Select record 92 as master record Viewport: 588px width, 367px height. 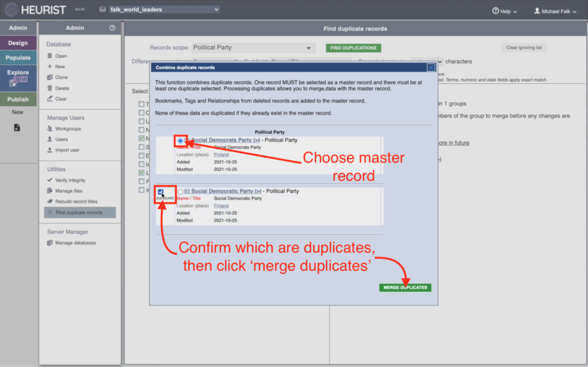point(180,141)
